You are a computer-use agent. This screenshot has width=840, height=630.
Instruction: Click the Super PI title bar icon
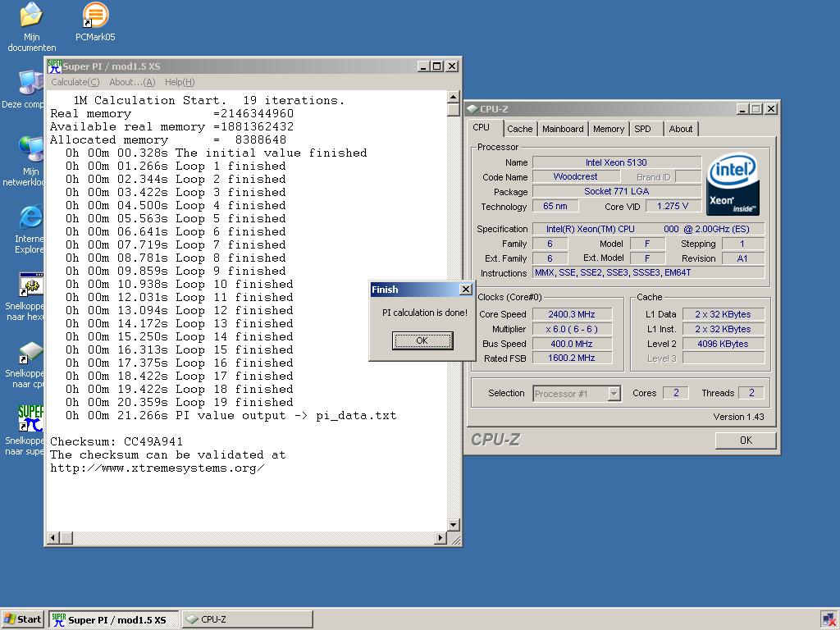tap(55, 66)
